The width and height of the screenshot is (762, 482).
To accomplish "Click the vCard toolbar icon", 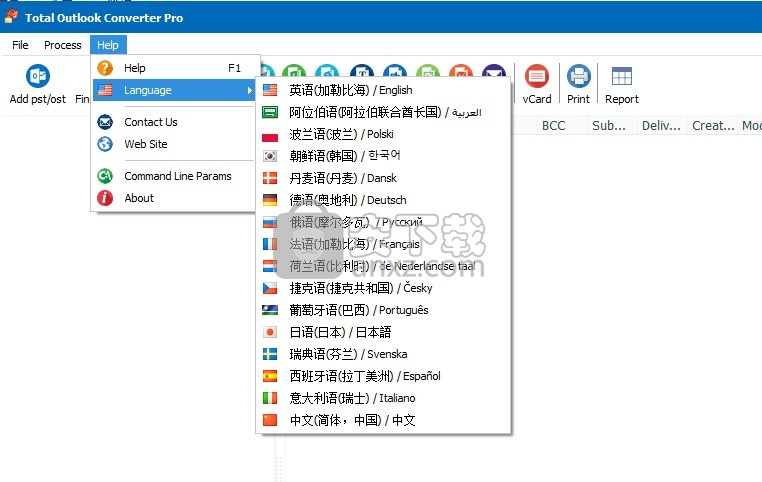I will tap(537, 76).
